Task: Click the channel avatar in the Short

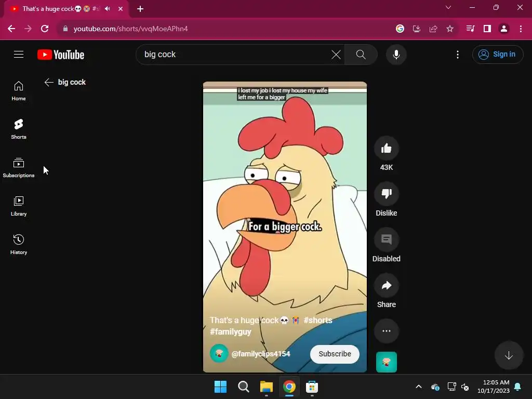Action: (x=219, y=353)
